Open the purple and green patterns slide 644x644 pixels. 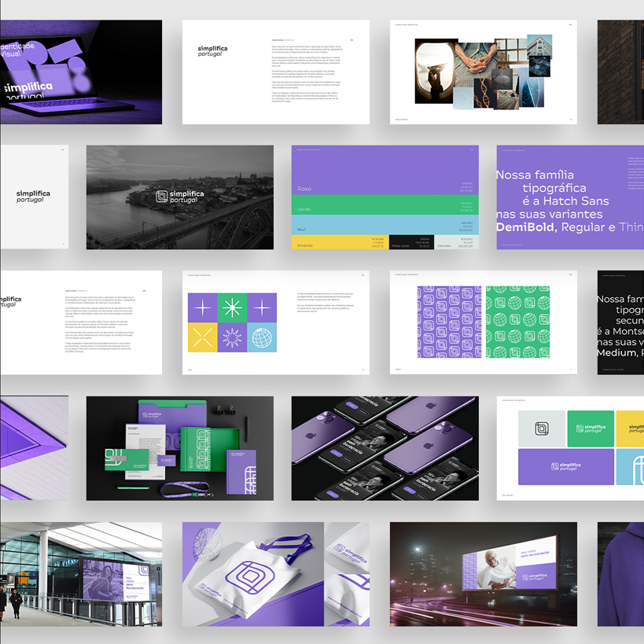coord(484,322)
